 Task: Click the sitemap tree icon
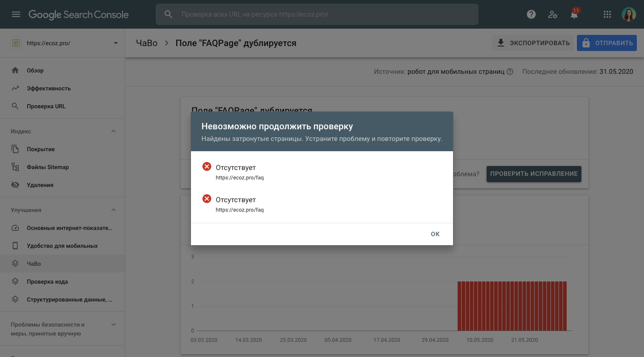pyautogui.click(x=15, y=167)
